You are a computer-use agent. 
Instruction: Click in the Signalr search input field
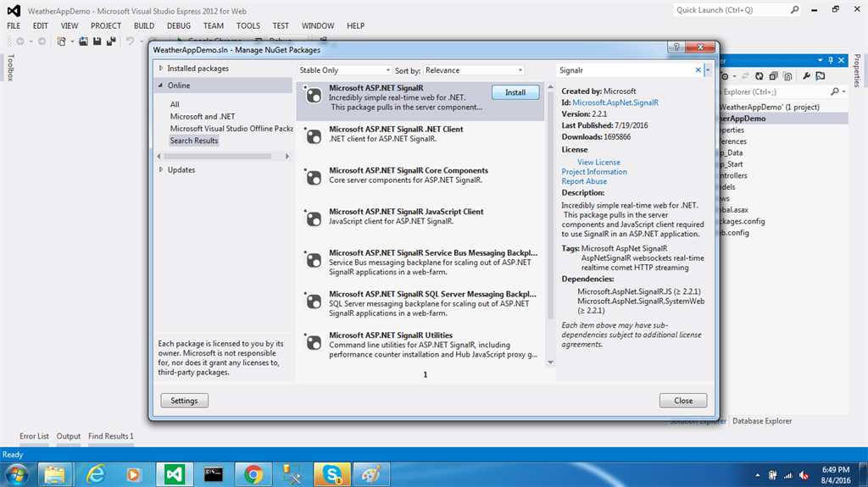626,70
